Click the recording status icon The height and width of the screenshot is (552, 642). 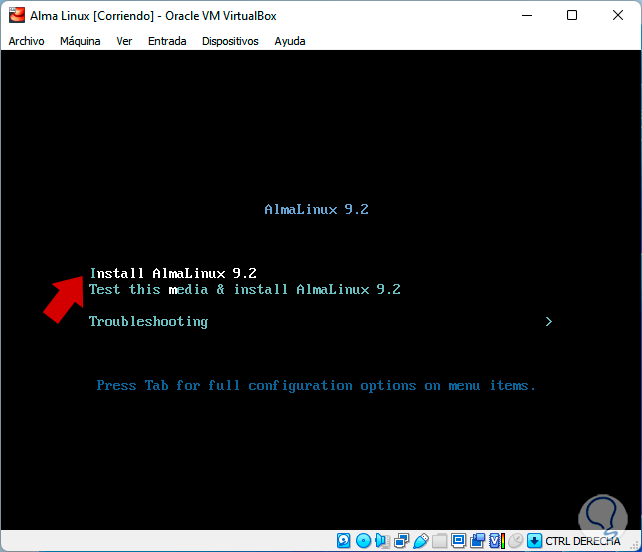[x=477, y=541]
